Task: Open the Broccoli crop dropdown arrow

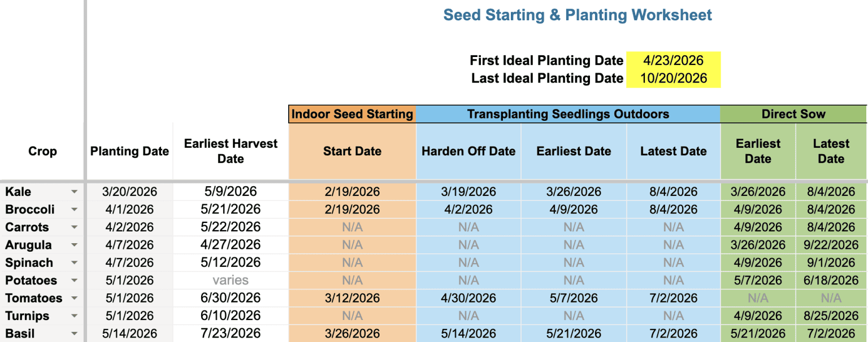Action: coord(74,210)
